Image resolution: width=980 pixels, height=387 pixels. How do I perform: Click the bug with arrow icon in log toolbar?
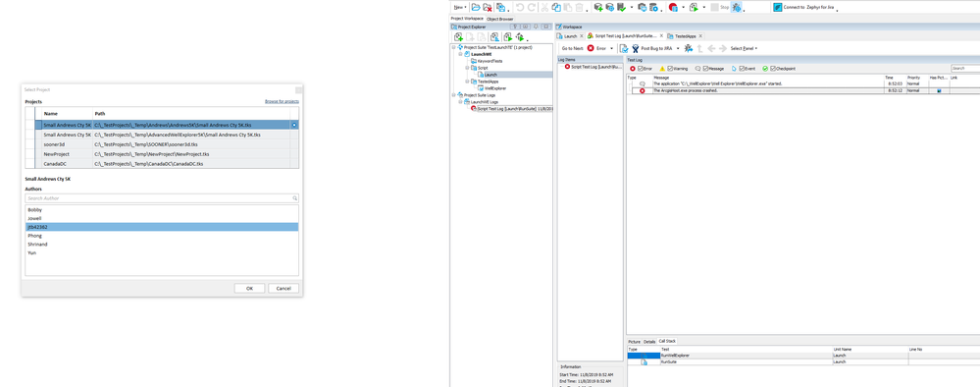click(x=688, y=48)
